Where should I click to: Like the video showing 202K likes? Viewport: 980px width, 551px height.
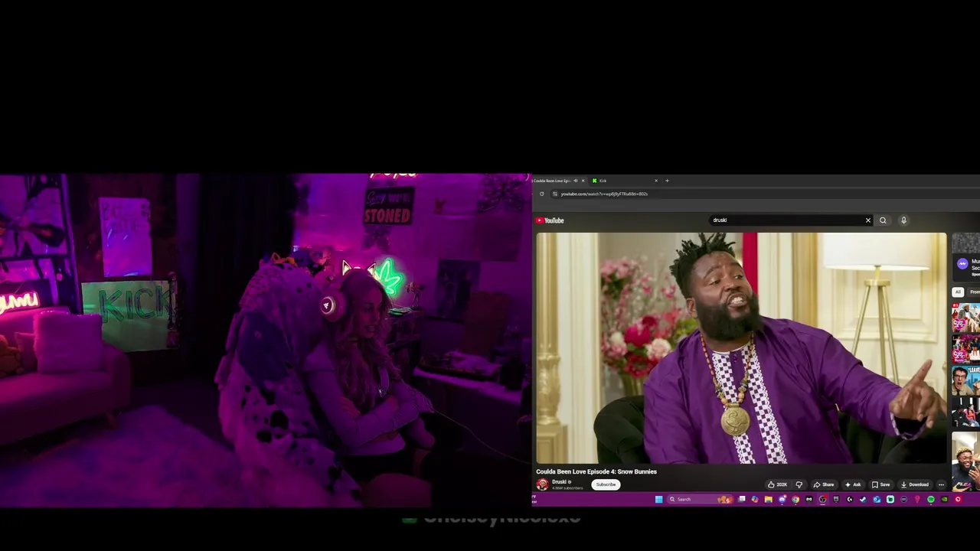[776, 484]
